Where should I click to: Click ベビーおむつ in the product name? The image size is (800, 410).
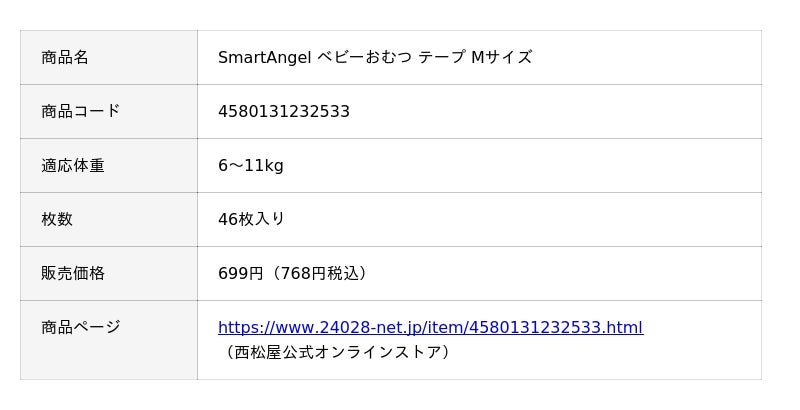364,57
